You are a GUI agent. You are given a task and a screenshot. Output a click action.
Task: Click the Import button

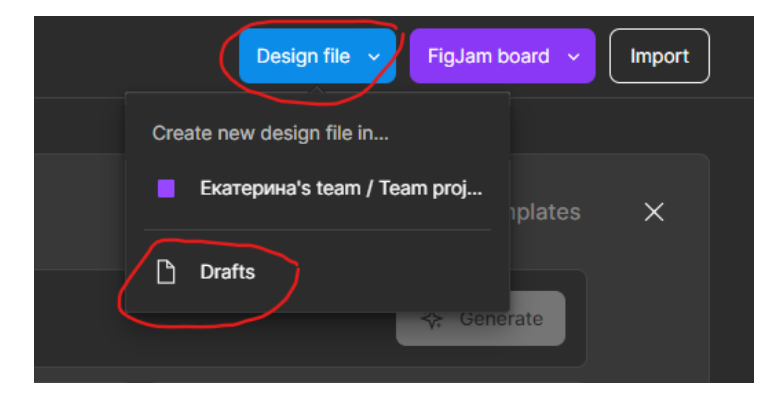point(659,56)
